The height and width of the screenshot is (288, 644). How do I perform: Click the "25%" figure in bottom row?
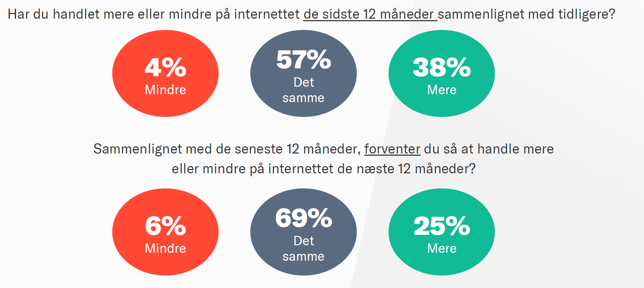click(441, 226)
